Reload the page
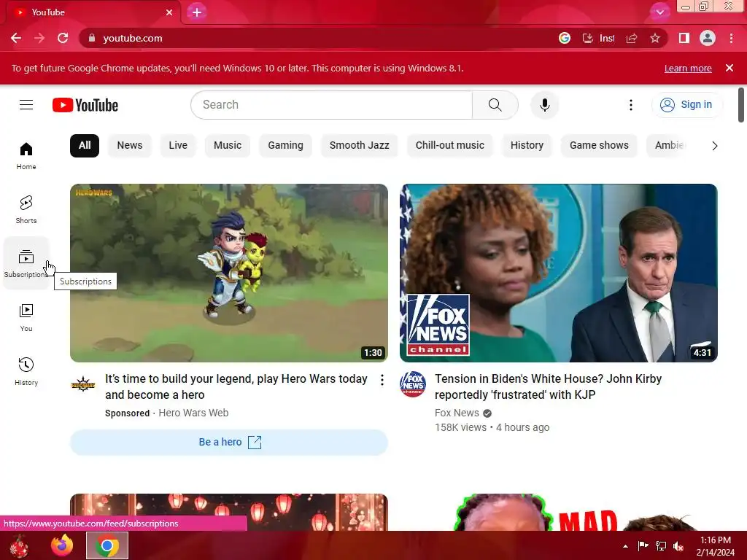Screen dimensions: 747x560 63,38
